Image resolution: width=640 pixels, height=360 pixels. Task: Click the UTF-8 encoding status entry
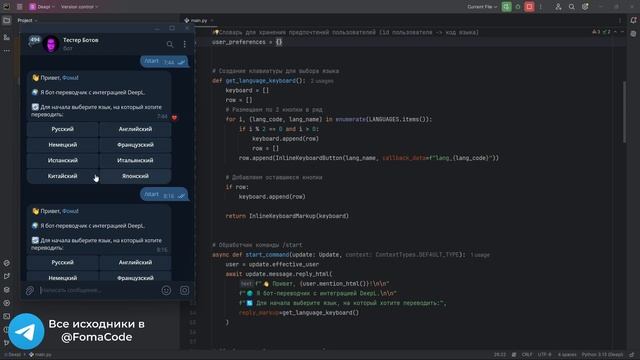coord(544,355)
